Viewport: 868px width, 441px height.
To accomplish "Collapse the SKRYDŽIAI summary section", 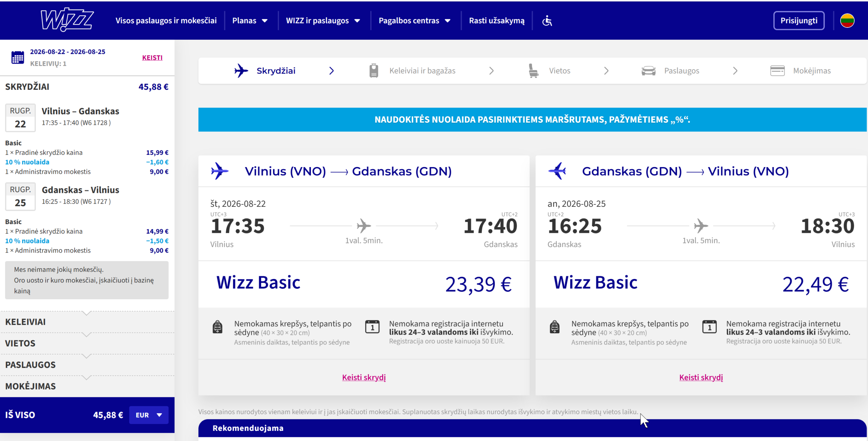I will (87, 87).
